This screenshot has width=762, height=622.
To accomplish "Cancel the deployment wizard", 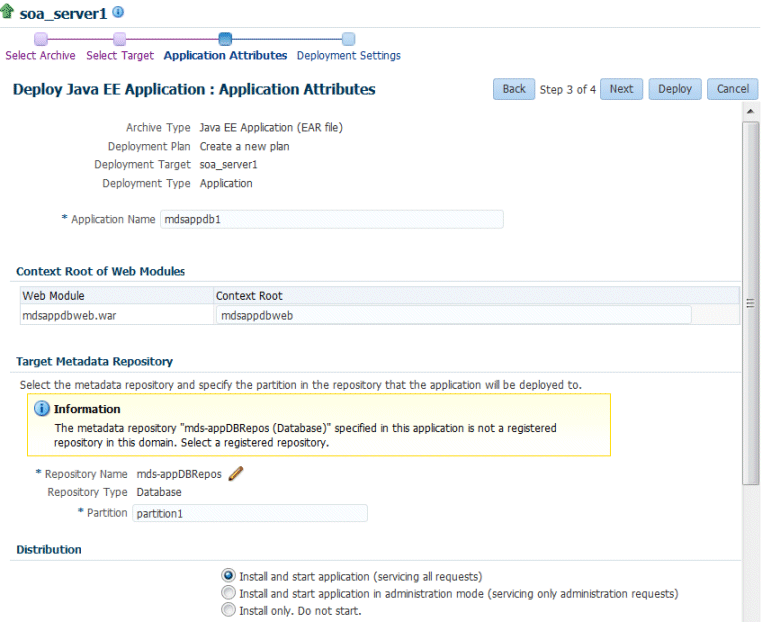I will (733, 89).
